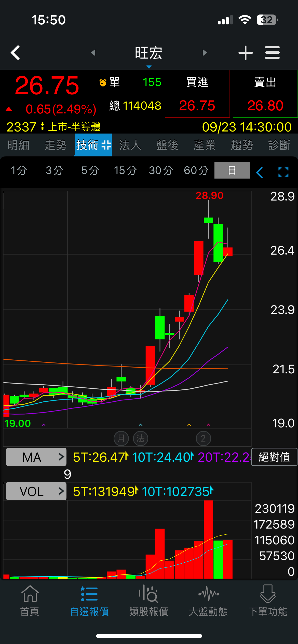Viewport: 298px width, 644px height.
Task: Toggle the circled 2 marker
Action: (203, 438)
